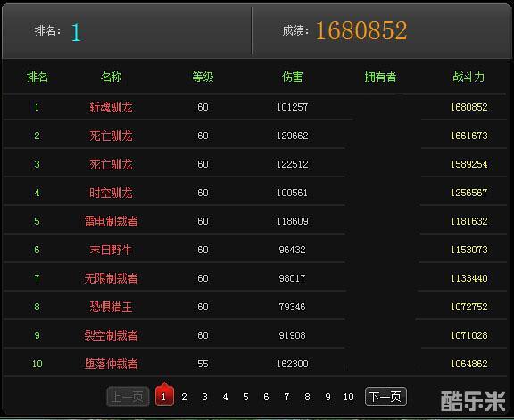The image size is (514, 420).
Task: Select the highlighted page 1 marker
Action: (164, 397)
